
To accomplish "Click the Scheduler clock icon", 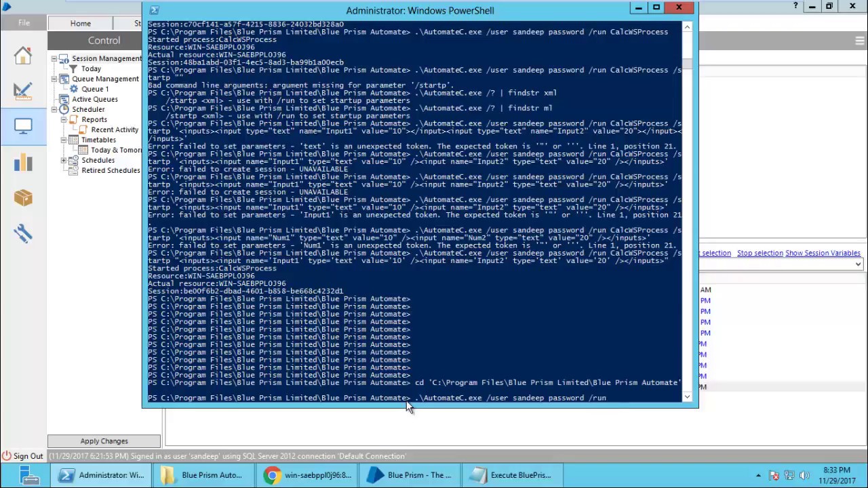I will click(x=64, y=109).
